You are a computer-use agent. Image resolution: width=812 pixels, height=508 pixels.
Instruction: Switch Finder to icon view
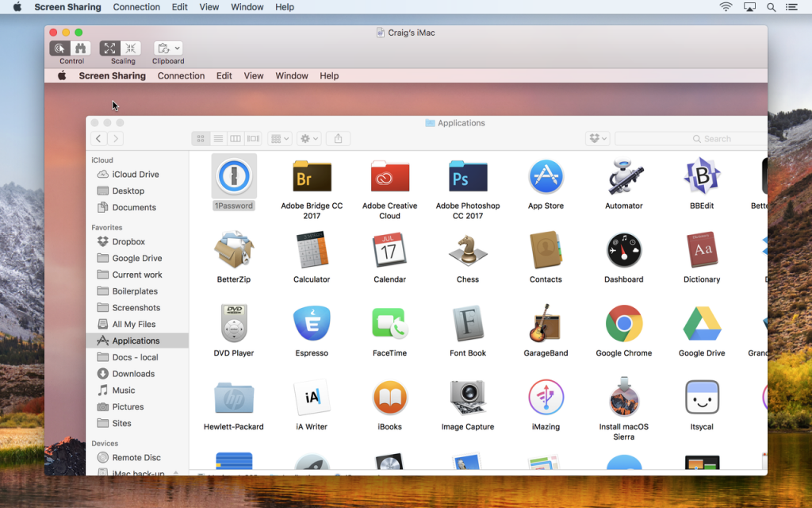pyautogui.click(x=201, y=138)
